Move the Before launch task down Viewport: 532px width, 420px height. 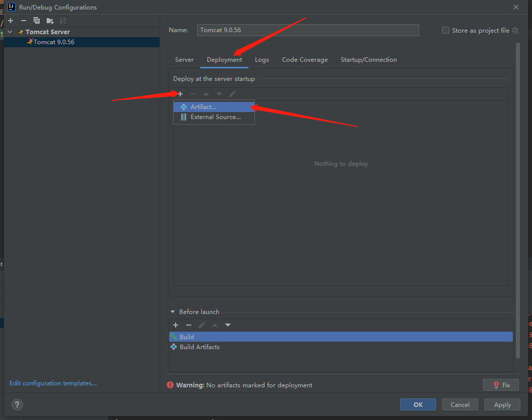228,325
